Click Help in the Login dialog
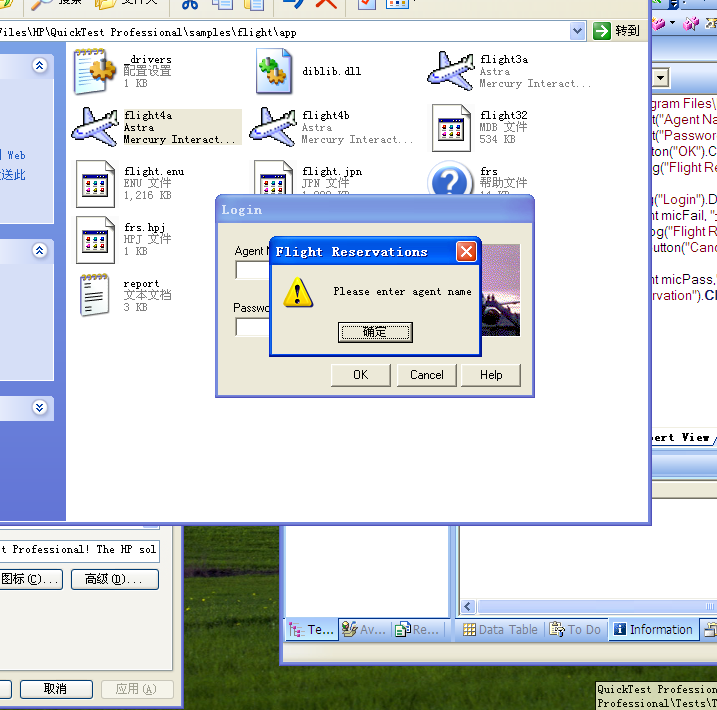Image resolution: width=717 pixels, height=710 pixels. tap(491, 375)
